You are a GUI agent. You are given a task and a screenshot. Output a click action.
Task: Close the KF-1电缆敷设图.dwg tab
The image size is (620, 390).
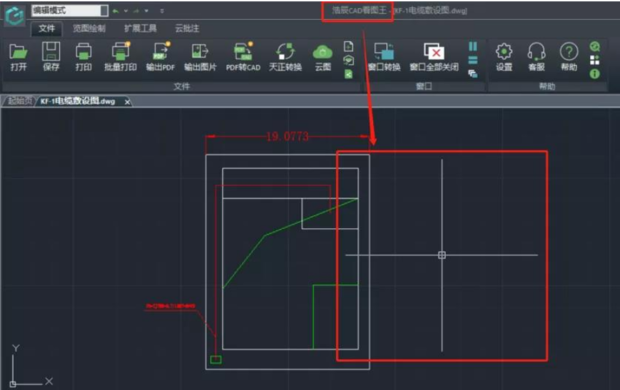tap(127, 102)
